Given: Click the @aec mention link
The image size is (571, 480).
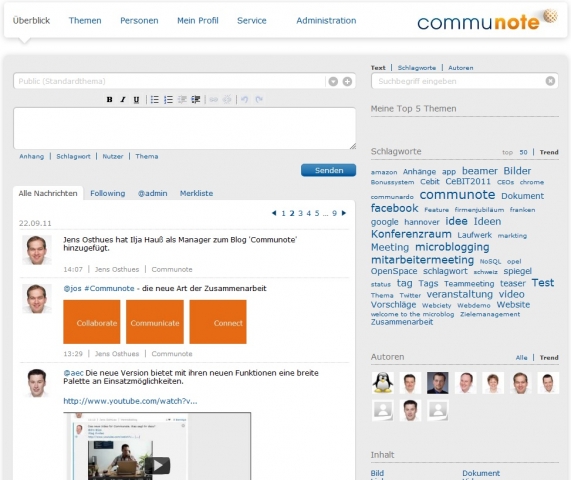Looking at the screenshot, I should coord(73,373).
